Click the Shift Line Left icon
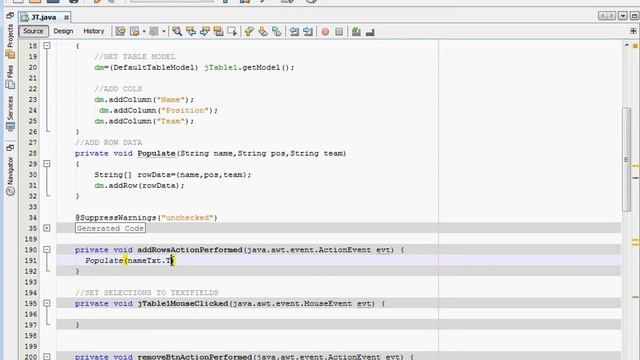This screenshot has height=360, width=640. click(x=294, y=31)
